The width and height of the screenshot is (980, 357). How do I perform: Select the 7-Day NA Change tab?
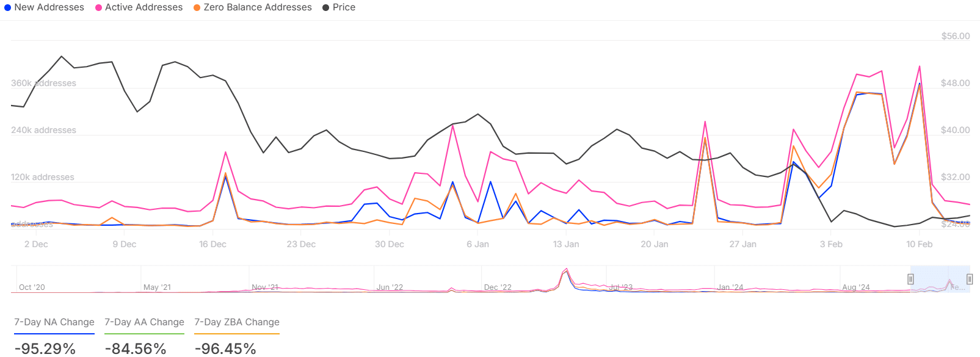(x=54, y=322)
